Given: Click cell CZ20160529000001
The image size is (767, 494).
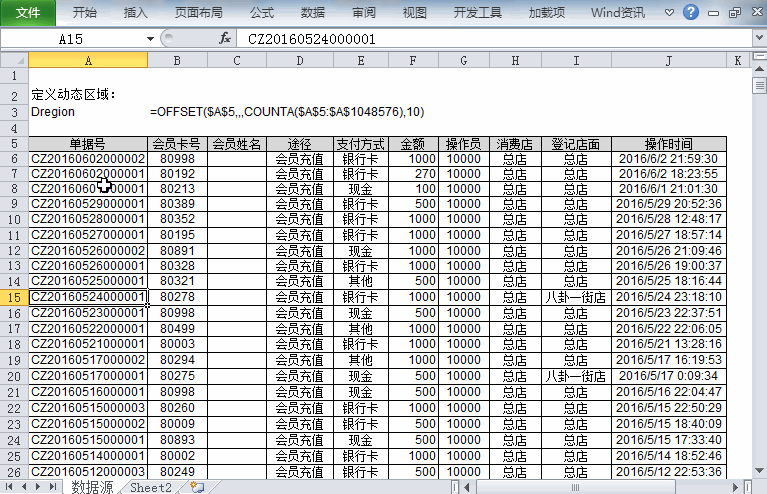Looking at the screenshot, I should pos(88,204).
